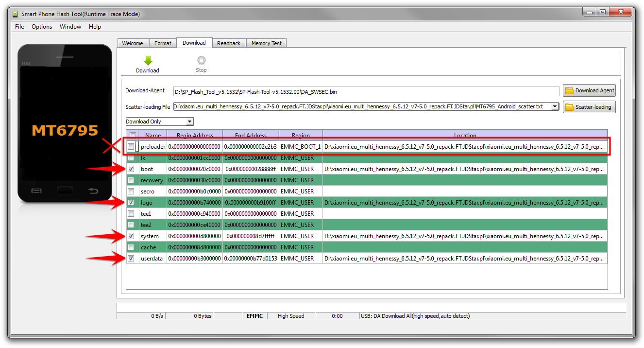Click the 'High Speed' status bar entry
Screen dimensions: 644x348
(291, 316)
